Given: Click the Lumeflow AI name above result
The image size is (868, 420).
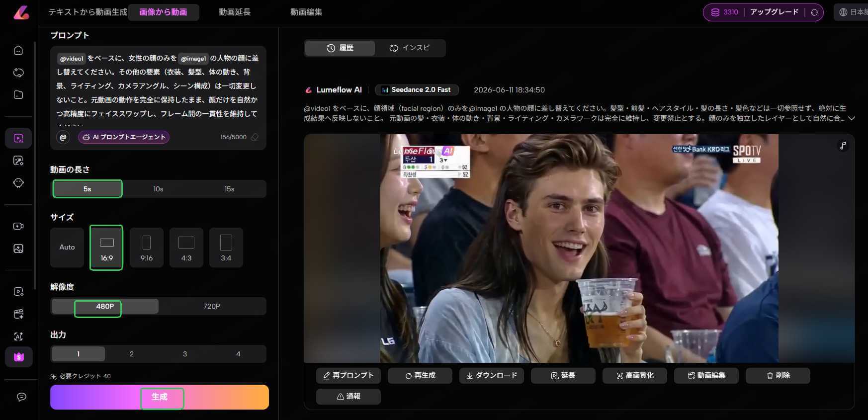Looking at the screenshot, I should [339, 90].
